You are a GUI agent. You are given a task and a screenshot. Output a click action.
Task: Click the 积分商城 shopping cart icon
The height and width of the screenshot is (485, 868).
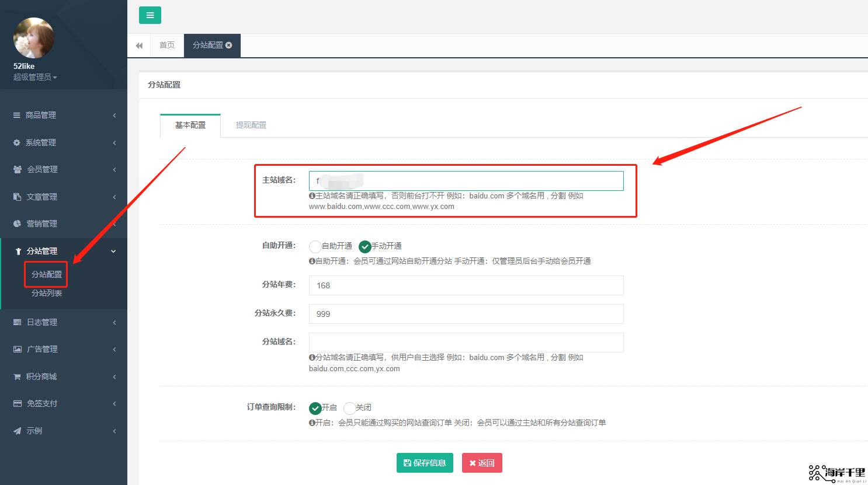coord(17,376)
